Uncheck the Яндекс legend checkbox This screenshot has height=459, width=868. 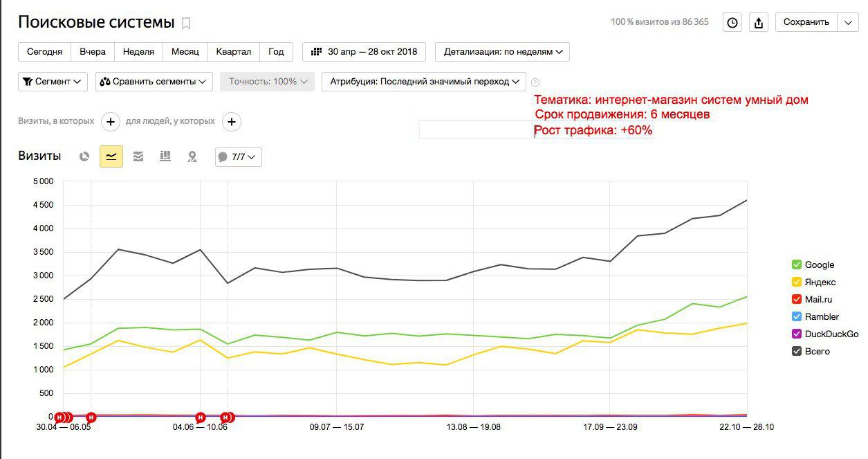click(x=797, y=282)
